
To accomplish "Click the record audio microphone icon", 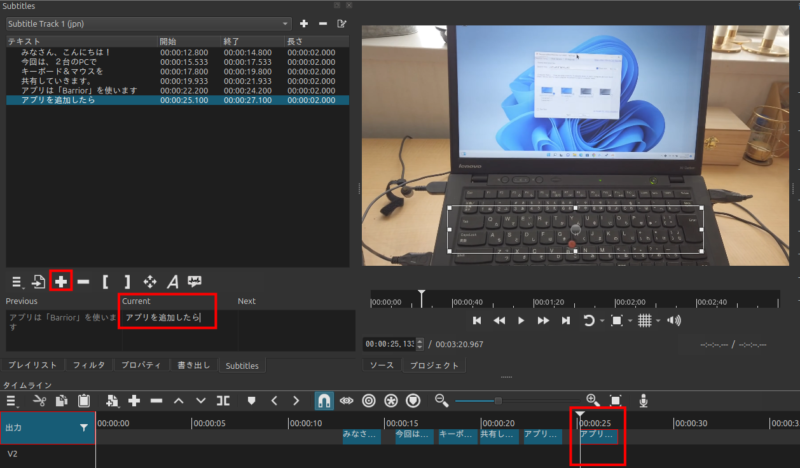I will (644, 401).
